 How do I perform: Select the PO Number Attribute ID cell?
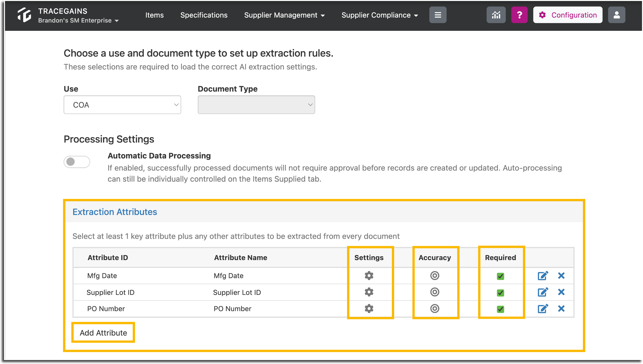(106, 309)
